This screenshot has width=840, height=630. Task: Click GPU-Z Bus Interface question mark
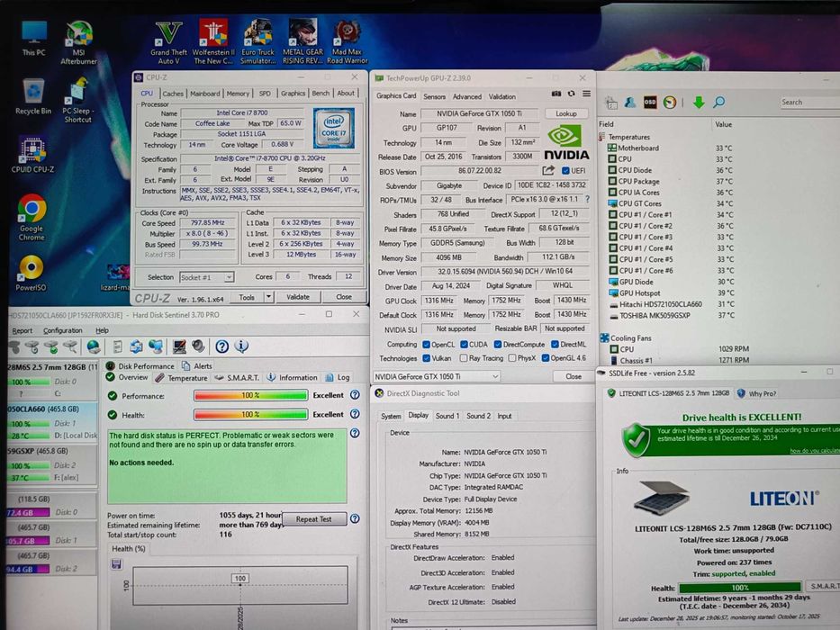click(x=588, y=199)
